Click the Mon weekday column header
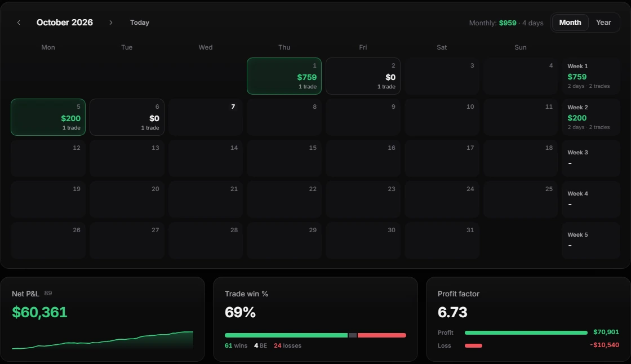 click(48, 47)
